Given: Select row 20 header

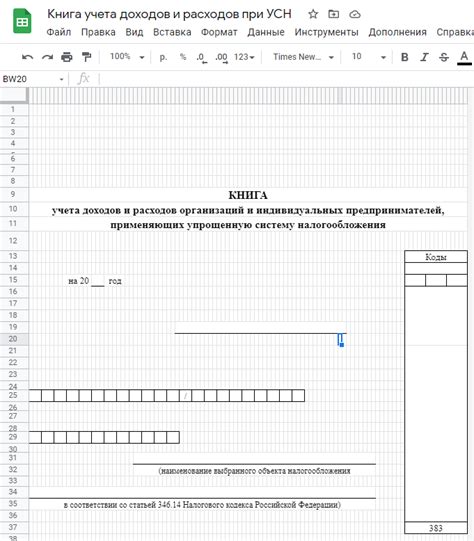Looking at the screenshot, I should (14, 339).
